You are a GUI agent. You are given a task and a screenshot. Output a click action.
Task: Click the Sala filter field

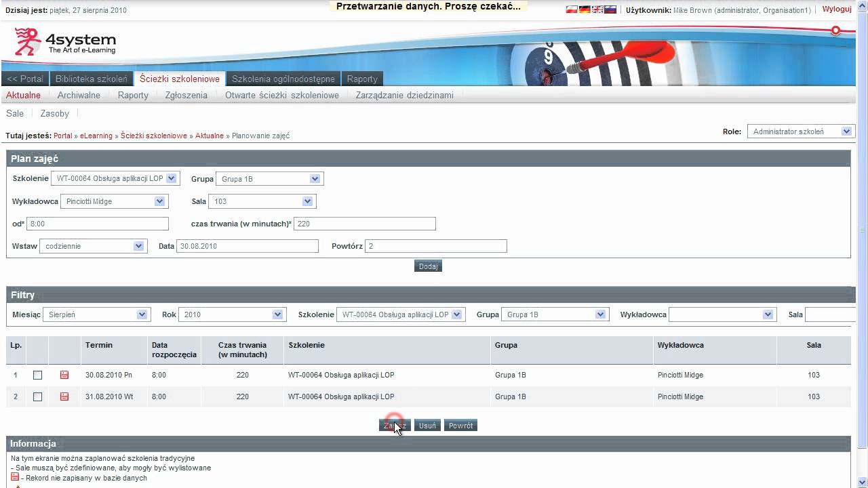click(830, 314)
